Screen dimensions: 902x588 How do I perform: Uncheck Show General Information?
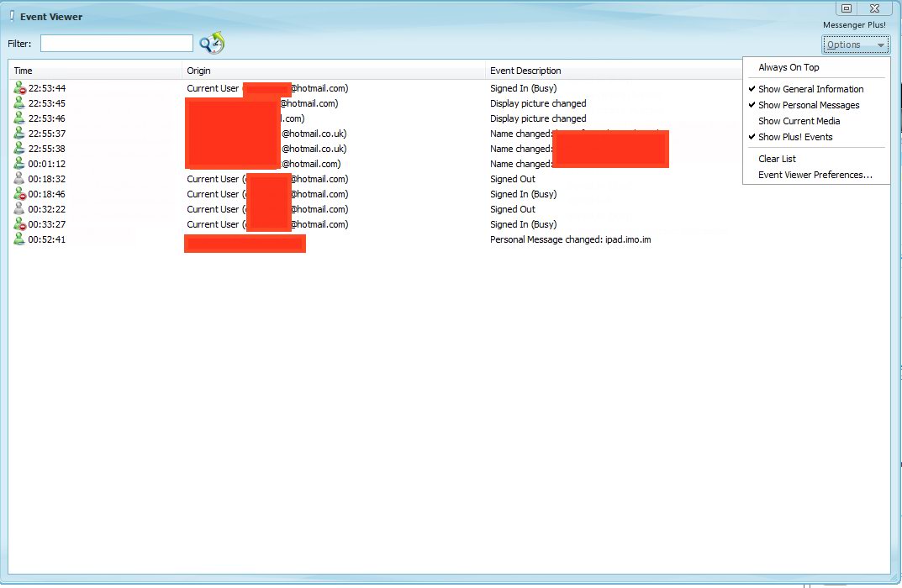pos(810,89)
